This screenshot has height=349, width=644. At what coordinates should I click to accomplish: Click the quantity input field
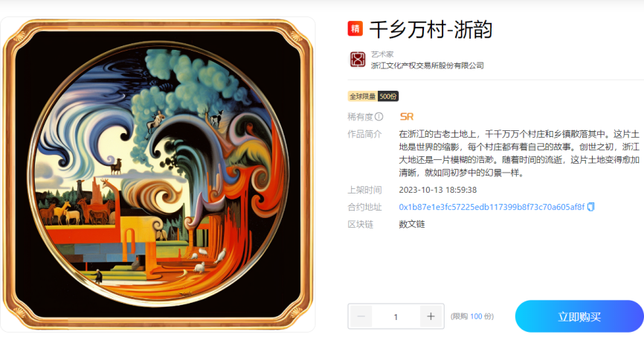[396, 316]
